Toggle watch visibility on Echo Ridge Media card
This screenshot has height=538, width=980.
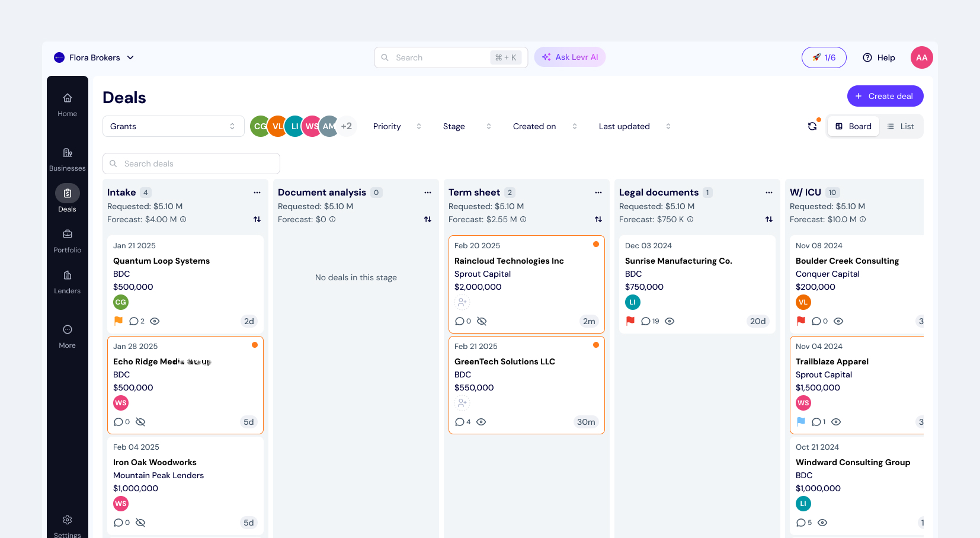coord(140,422)
